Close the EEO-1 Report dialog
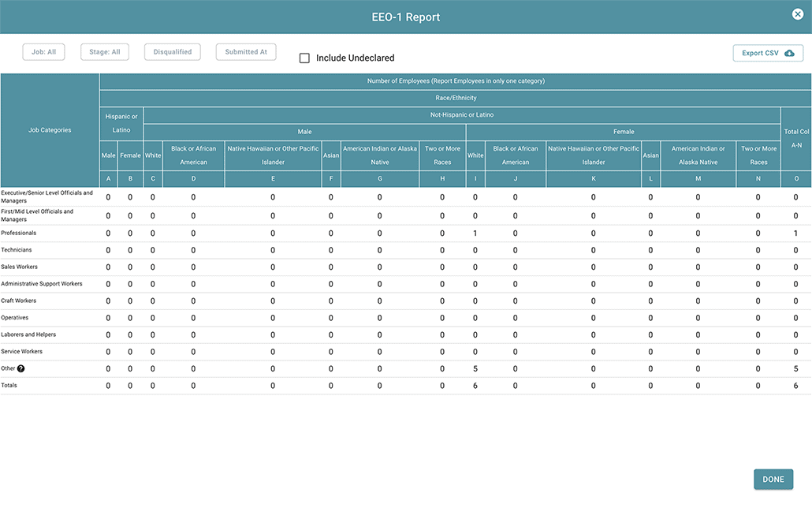This screenshot has height=508, width=812. coord(798,14)
